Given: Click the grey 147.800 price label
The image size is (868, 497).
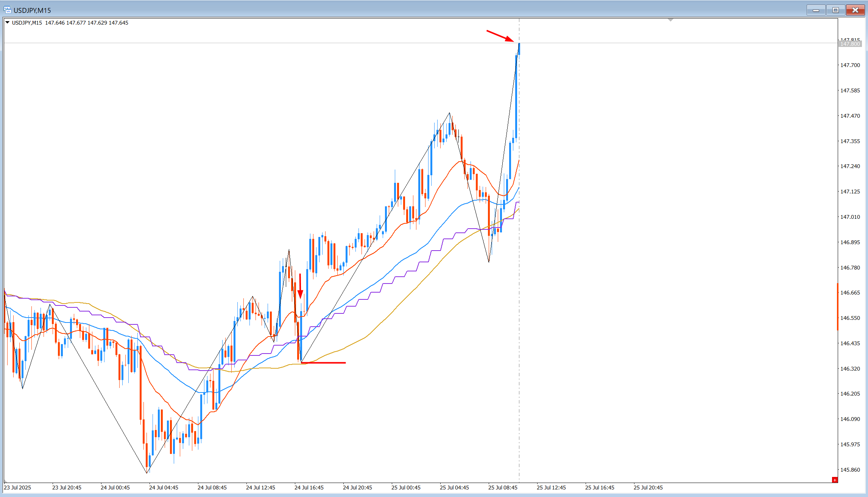Looking at the screenshot, I should [x=850, y=44].
